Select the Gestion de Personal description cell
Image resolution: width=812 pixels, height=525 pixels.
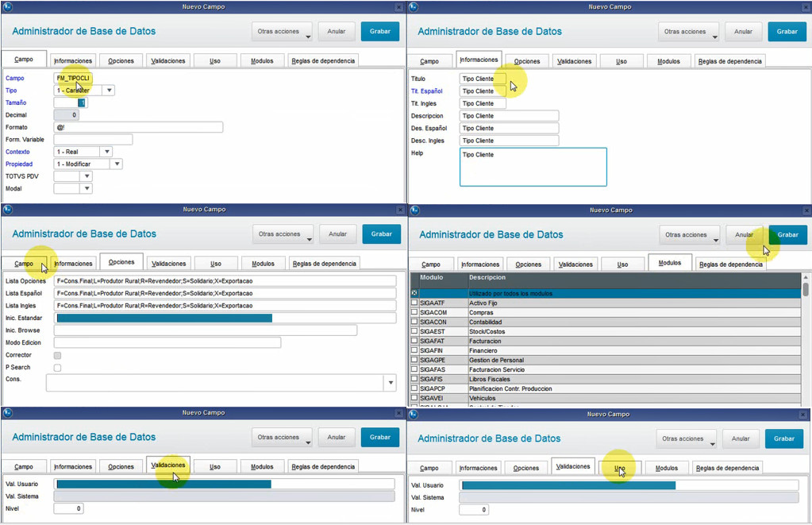[x=634, y=360]
